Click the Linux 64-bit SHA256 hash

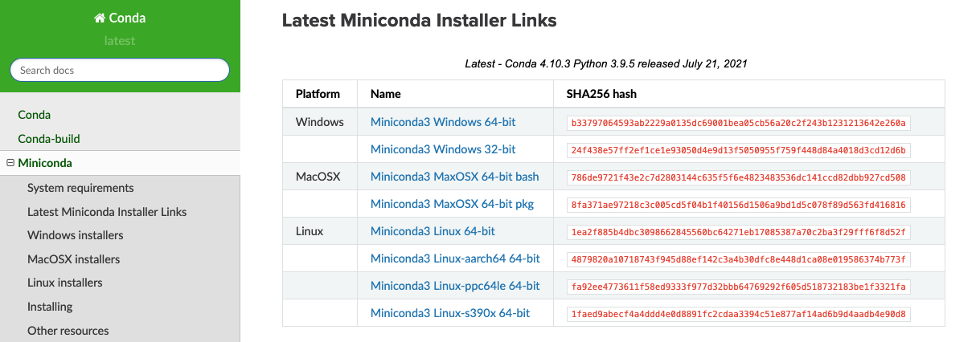coord(739,233)
